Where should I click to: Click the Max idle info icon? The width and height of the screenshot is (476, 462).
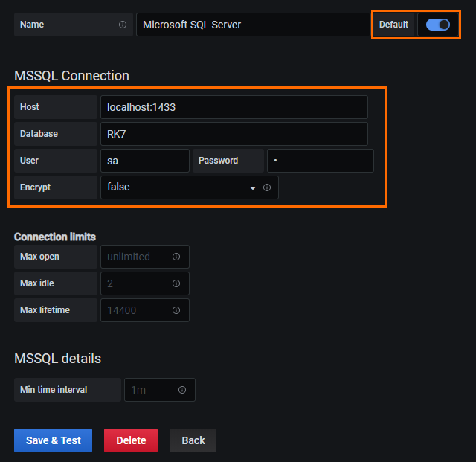[176, 283]
